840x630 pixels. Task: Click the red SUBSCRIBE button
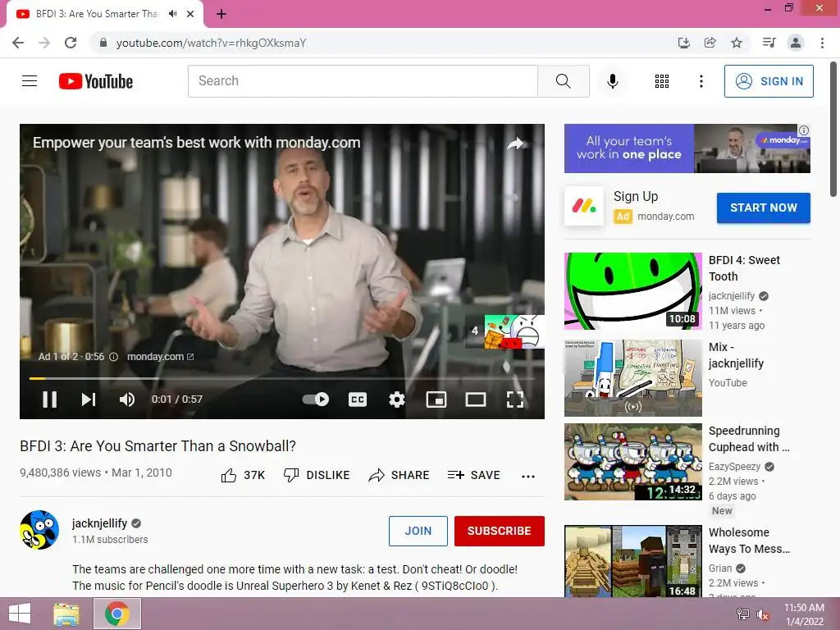(500, 531)
